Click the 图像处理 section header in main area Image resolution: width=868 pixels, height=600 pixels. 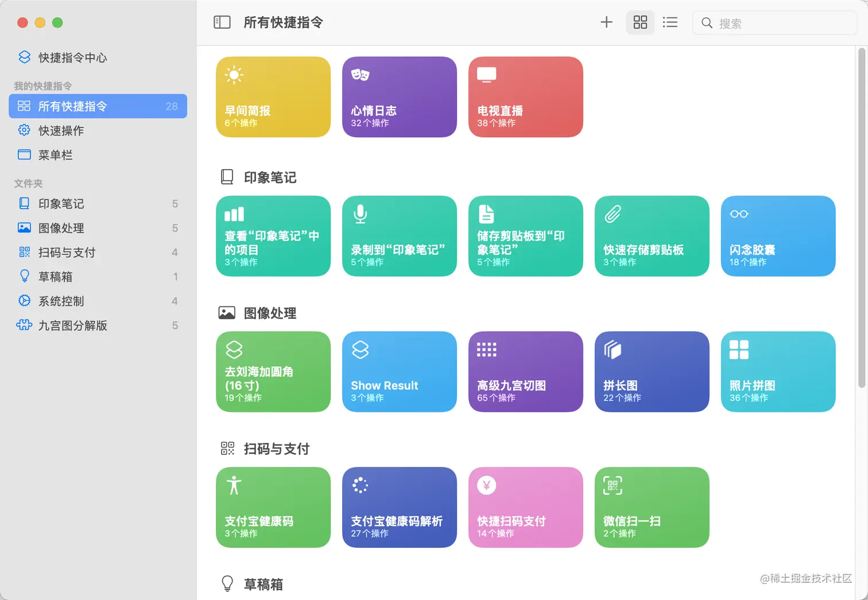[x=270, y=313]
